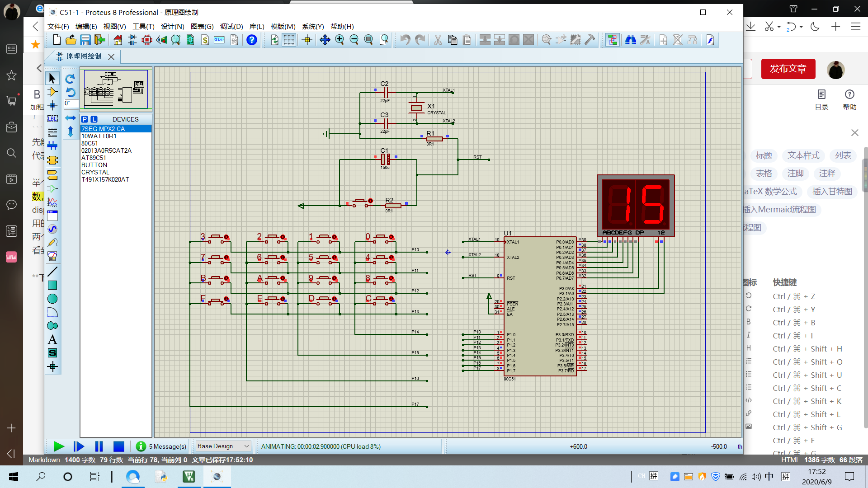
Task: Open the 工具(T) menu
Action: coord(143,27)
